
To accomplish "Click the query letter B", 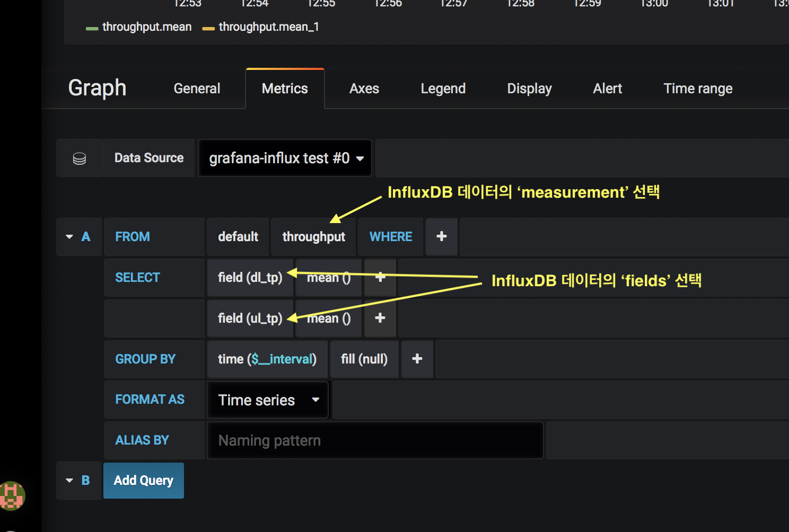I will coord(85,481).
